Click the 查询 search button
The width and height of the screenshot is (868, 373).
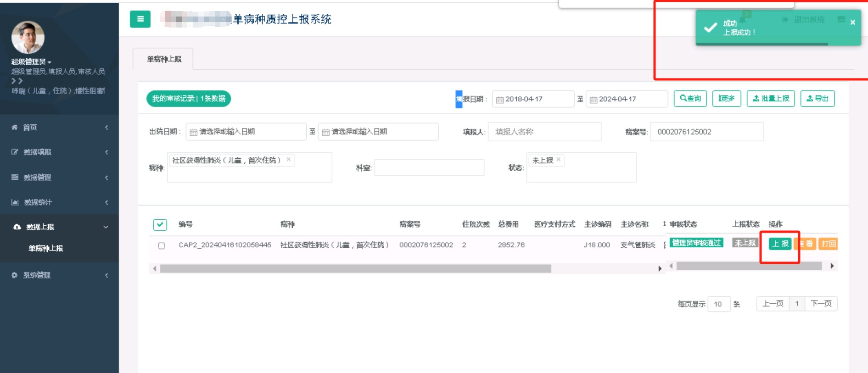(690, 99)
